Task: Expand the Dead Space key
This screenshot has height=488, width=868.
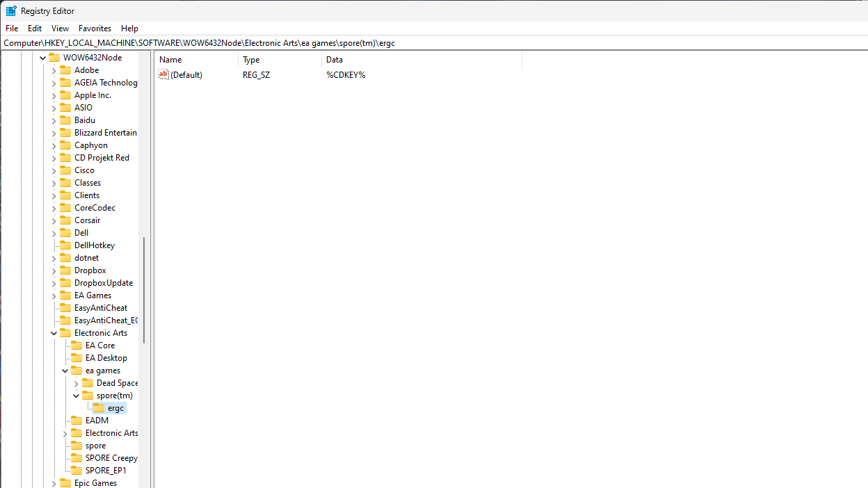Action: (76, 383)
